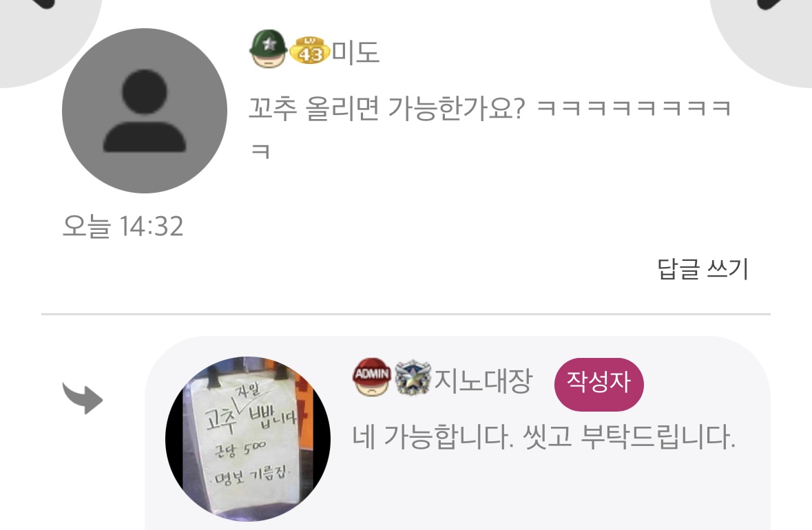Click the curved reply arrow icon

83,398
